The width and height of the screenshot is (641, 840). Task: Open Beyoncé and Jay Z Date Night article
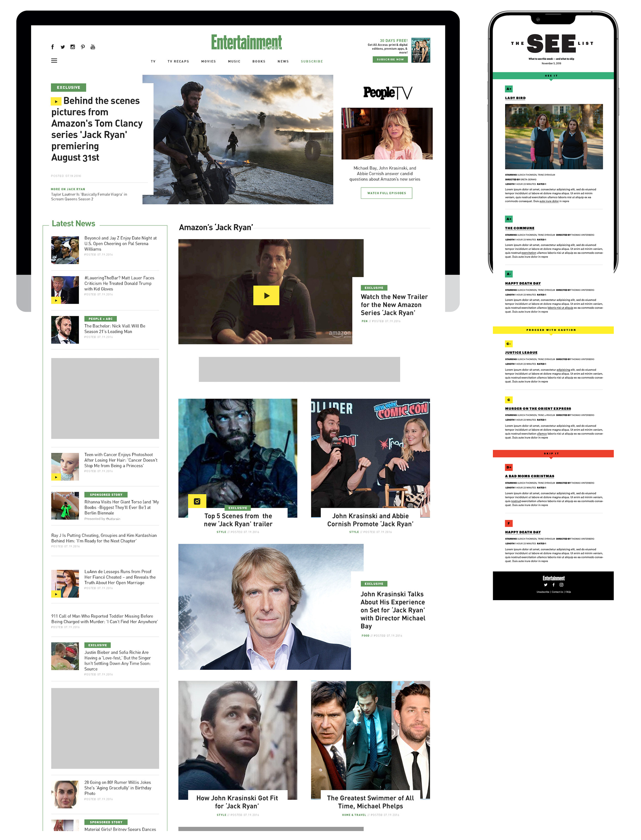pos(120,243)
